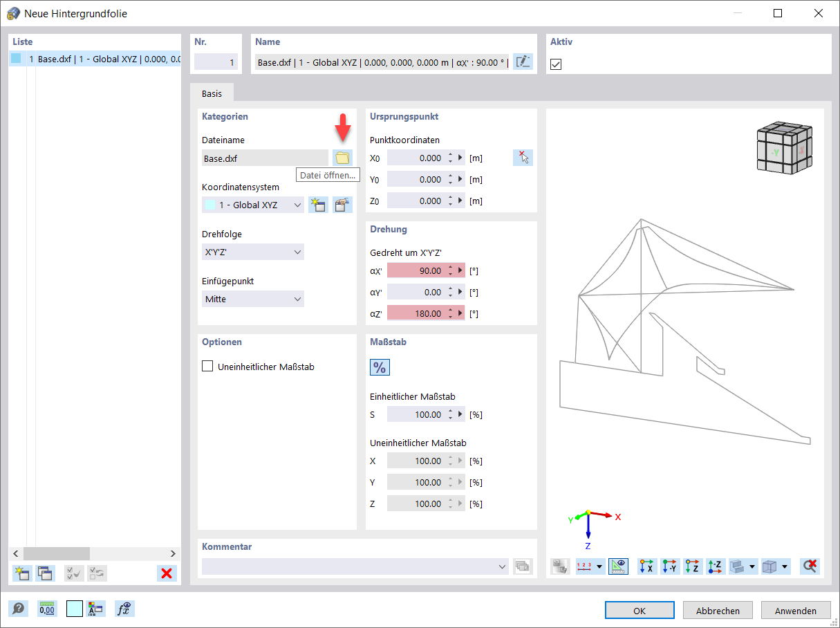Invert selection icon below list

(x=97, y=573)
